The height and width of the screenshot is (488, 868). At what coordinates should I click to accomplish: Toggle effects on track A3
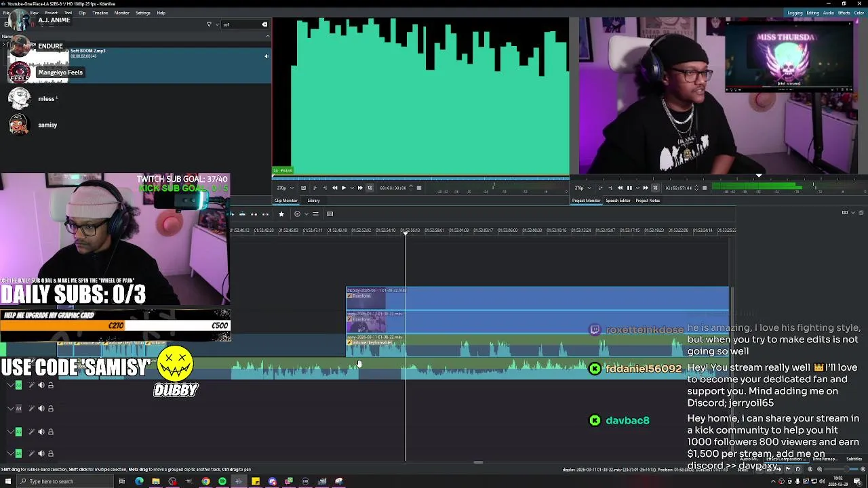[31, 385]
